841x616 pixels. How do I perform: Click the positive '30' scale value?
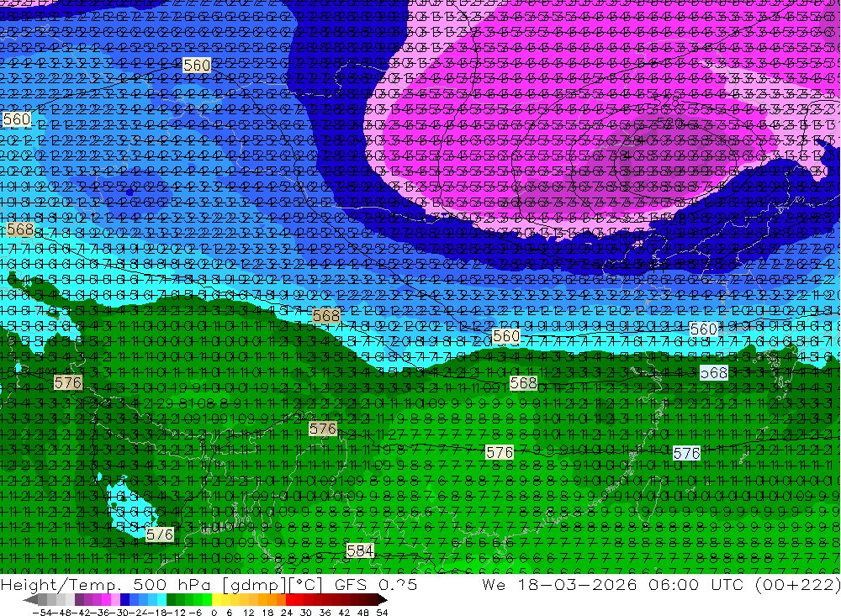(x=306, y=613)
